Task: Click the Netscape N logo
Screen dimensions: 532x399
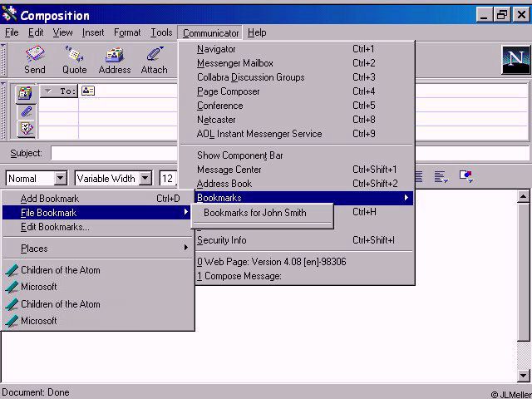Action: [515, 60]
